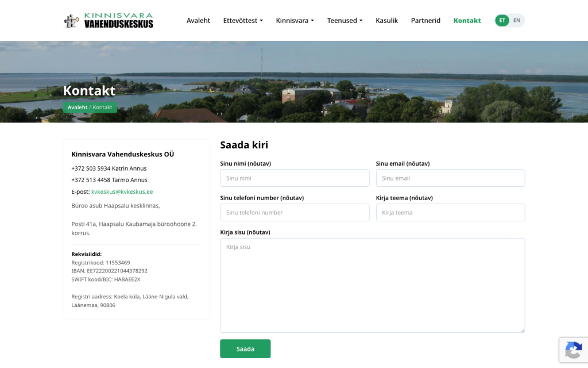Open the Avaleht menu item
The image size is (588, 368).
(198, 21)
